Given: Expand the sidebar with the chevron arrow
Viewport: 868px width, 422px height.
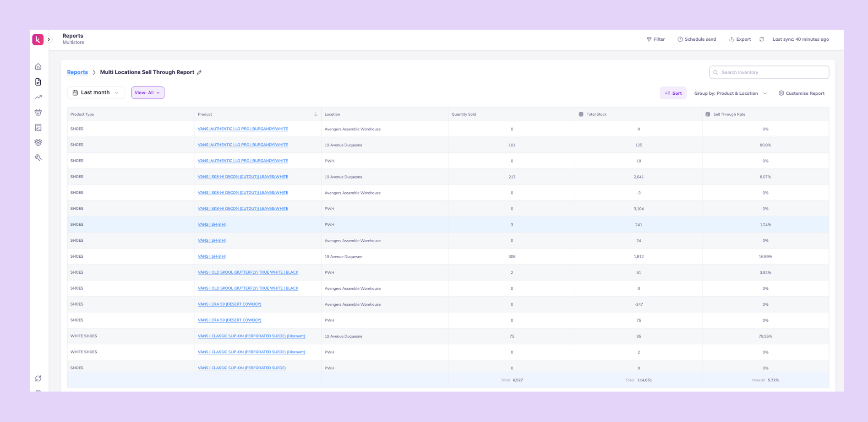Looking at the screenshot, I should [x=49, y=39].
